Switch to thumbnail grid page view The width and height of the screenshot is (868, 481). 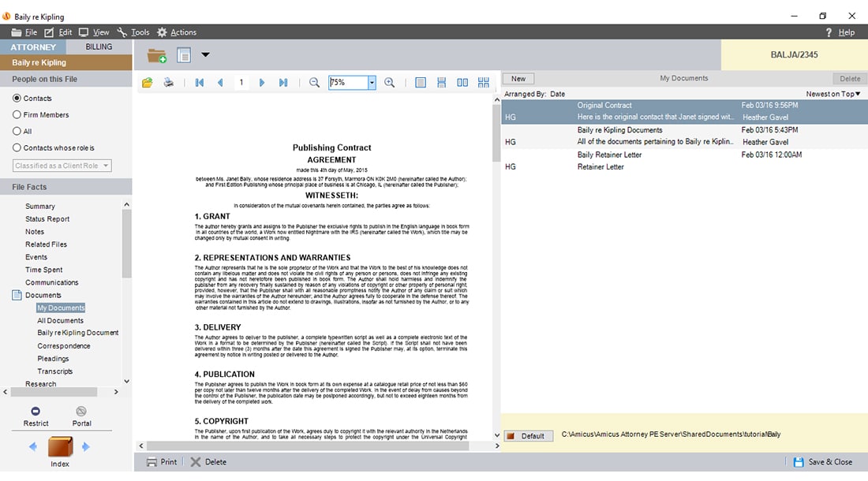(x=483, y=83)
